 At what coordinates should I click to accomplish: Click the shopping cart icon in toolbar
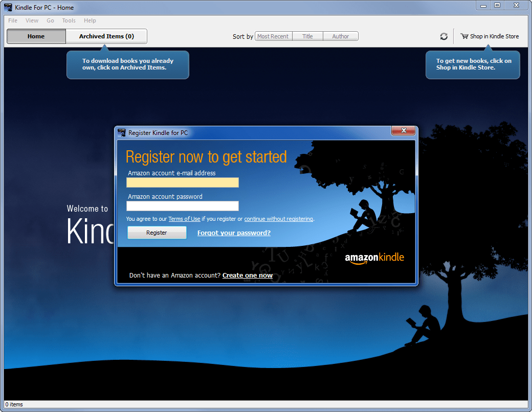click(x=463, y=36)
